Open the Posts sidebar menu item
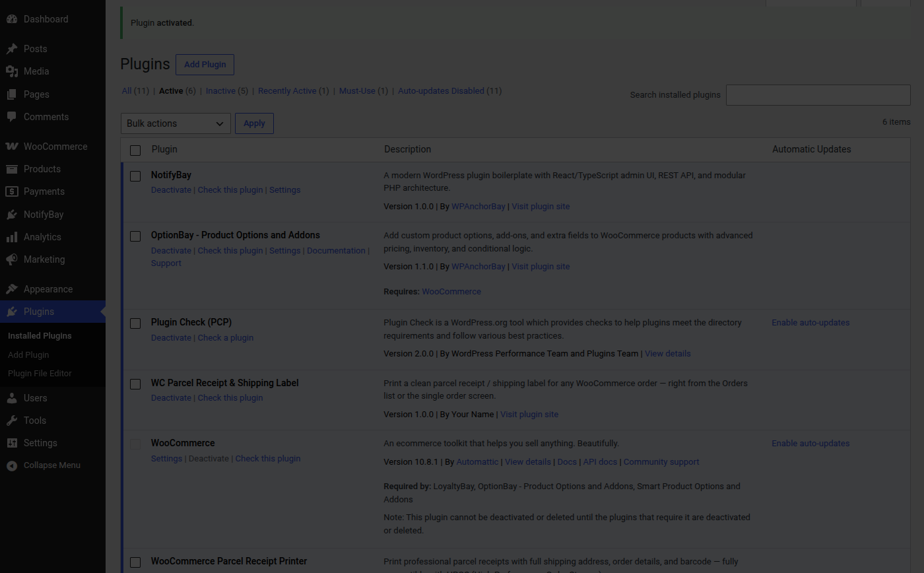The image size is (924, 573). (x=53, y=49)
